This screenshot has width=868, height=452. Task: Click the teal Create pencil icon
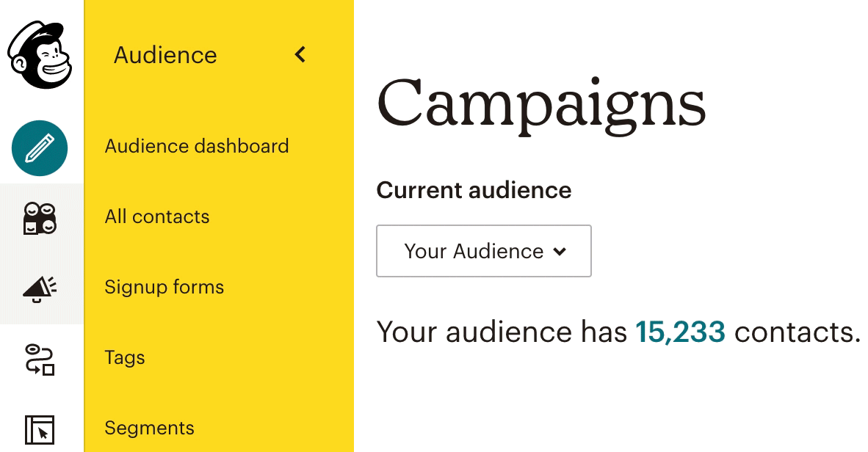coord(40,148)
